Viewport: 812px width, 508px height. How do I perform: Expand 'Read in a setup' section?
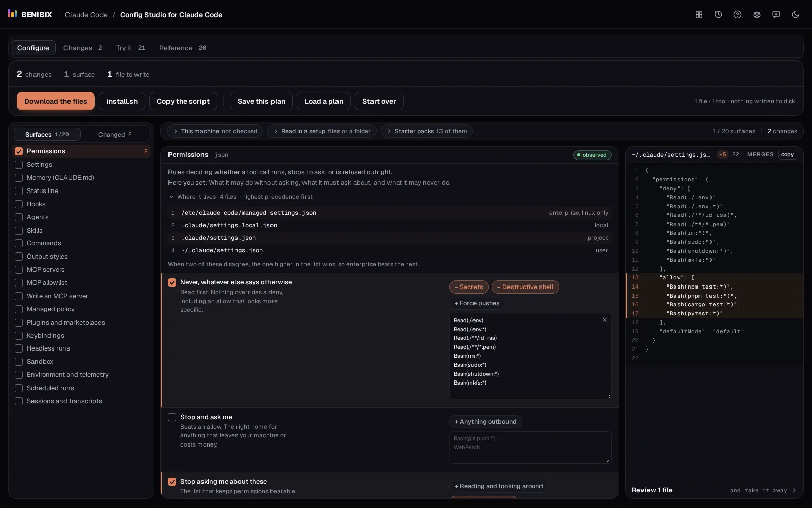click(322, 131)
